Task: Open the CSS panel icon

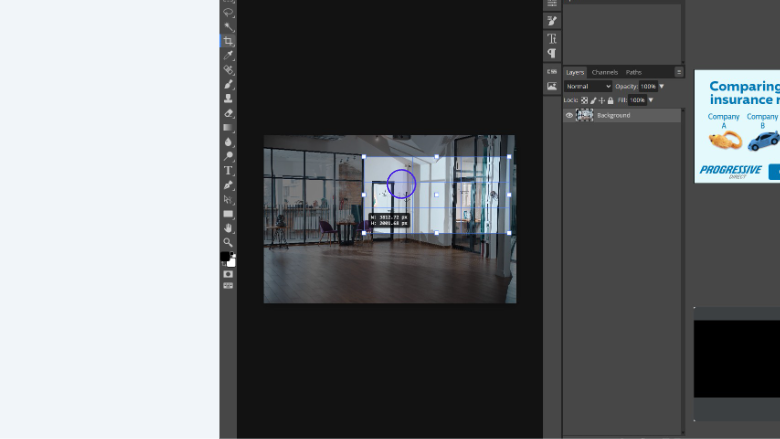Action: (x=552, y=71)
